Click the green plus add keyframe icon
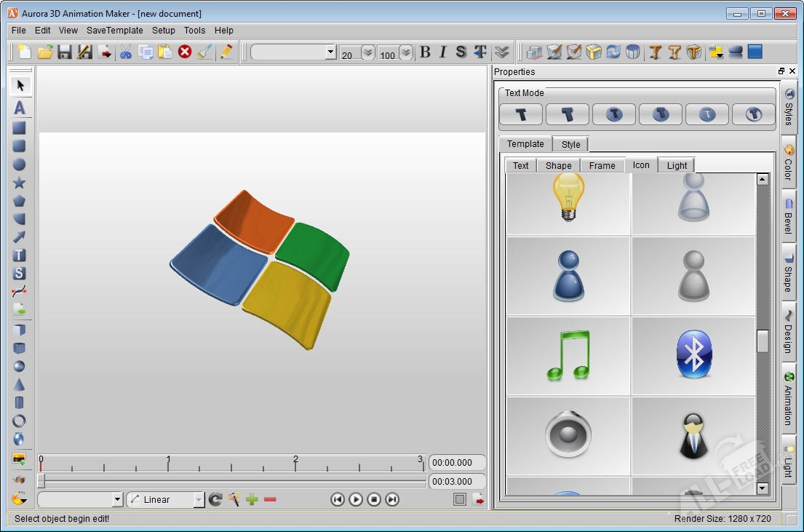 coord(252,499)
